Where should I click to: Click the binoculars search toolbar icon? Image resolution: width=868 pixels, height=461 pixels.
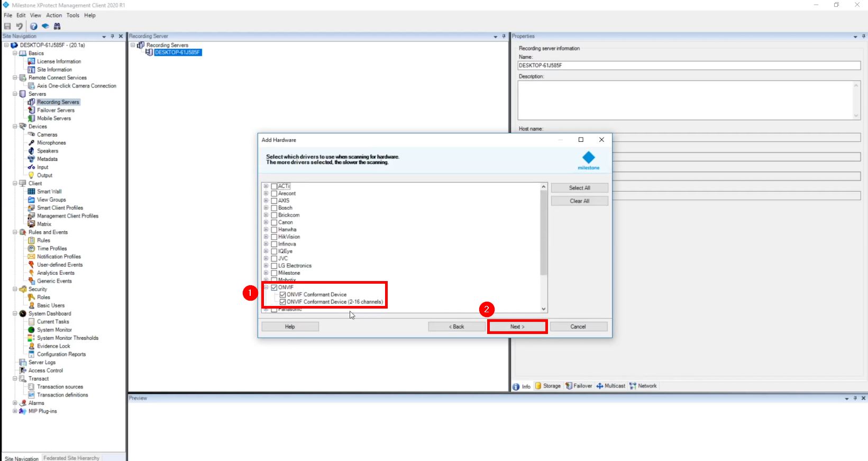coord(57,26)
